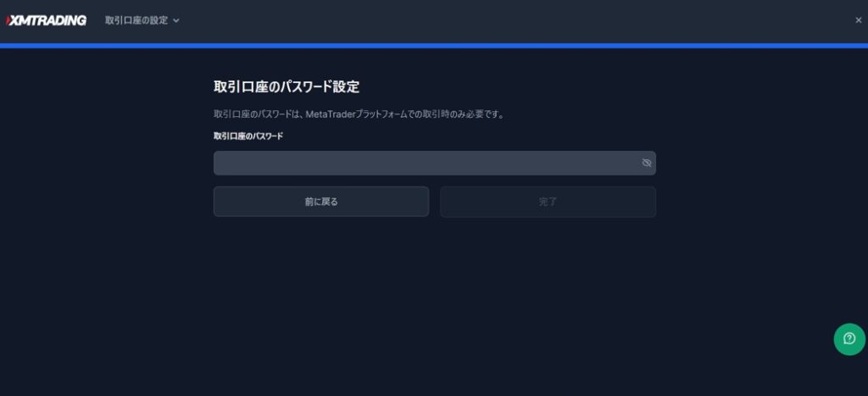
Task: Show the typed password via crossed-eye icon
Action: click(646, 163)
